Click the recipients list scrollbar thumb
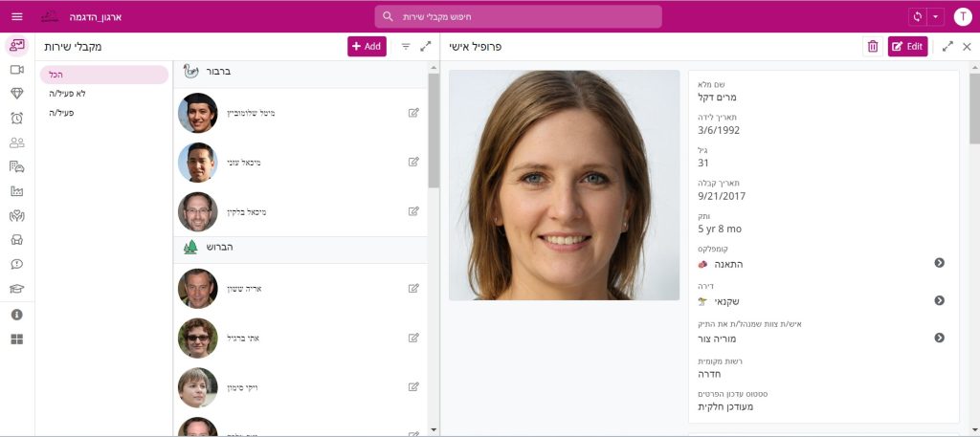Image resolution: width=980 pixels, height=437 pixels. [x=434, y=131]
